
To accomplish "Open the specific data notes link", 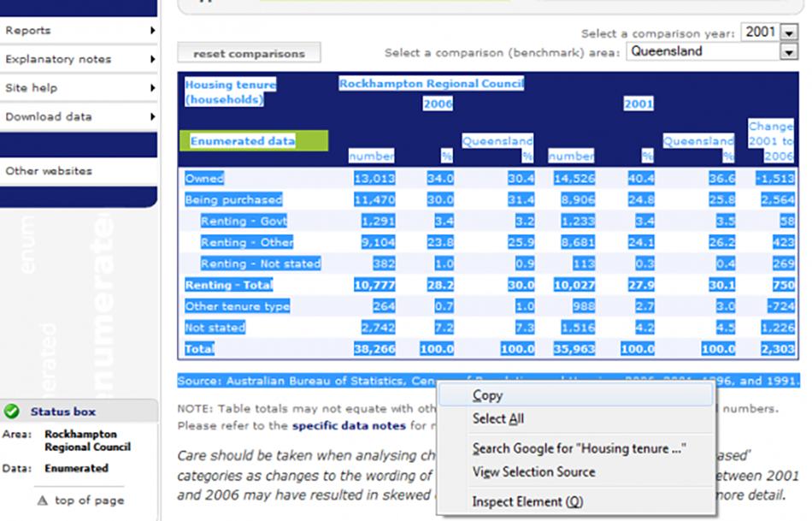I will 349,426.
